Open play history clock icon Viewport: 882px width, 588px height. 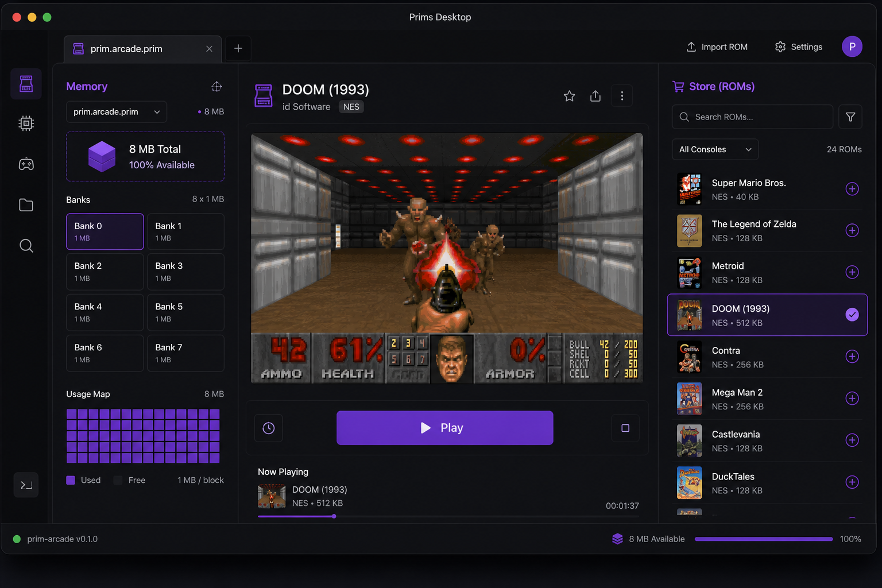click(268, 428)
